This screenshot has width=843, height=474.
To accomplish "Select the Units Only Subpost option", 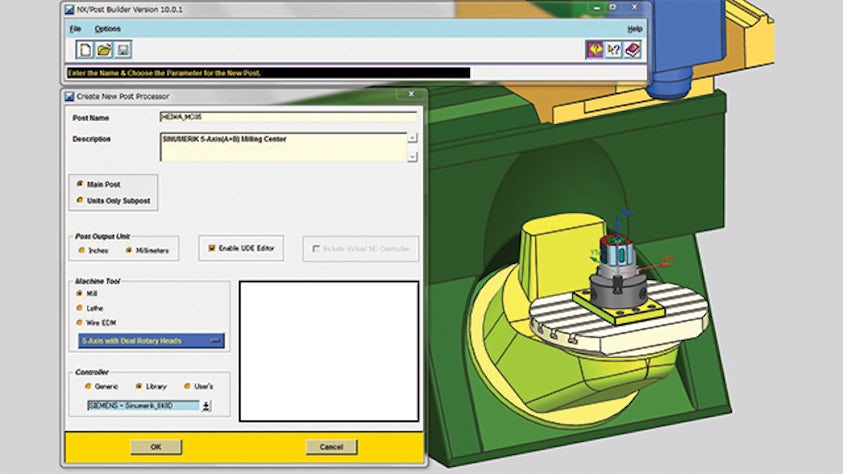I will [80, 200].
